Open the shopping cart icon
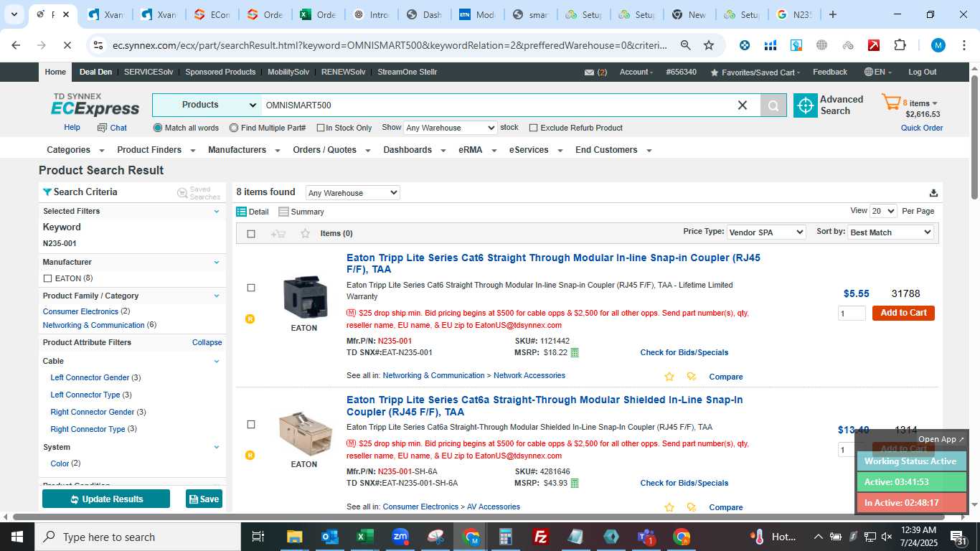Screen dimensions: 980x551 tap(891, 103)
